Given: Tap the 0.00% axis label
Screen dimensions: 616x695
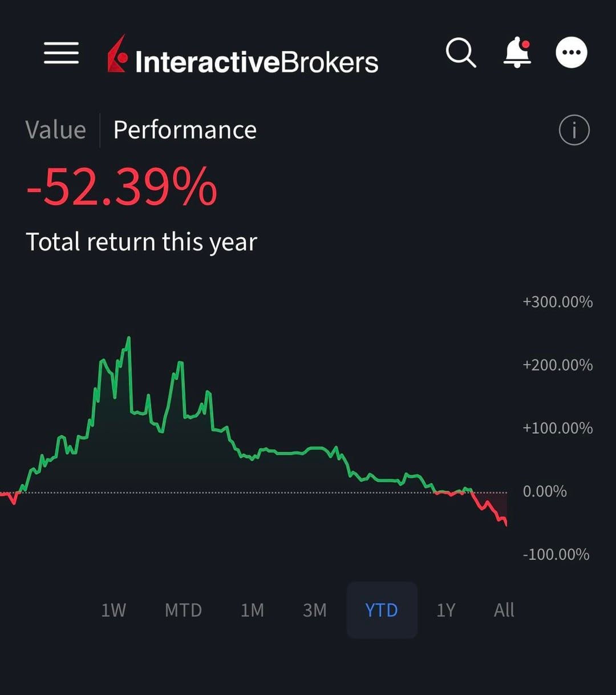Looking at the screenshot, I should click(x=544, y=491).
